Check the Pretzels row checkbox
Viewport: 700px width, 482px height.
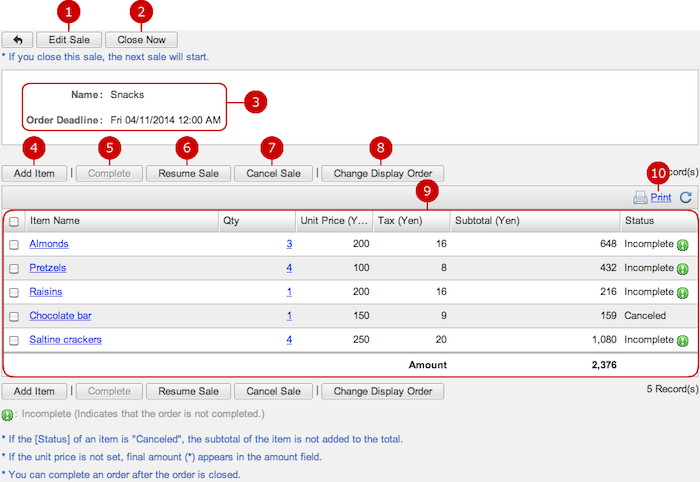click(14, 269)
